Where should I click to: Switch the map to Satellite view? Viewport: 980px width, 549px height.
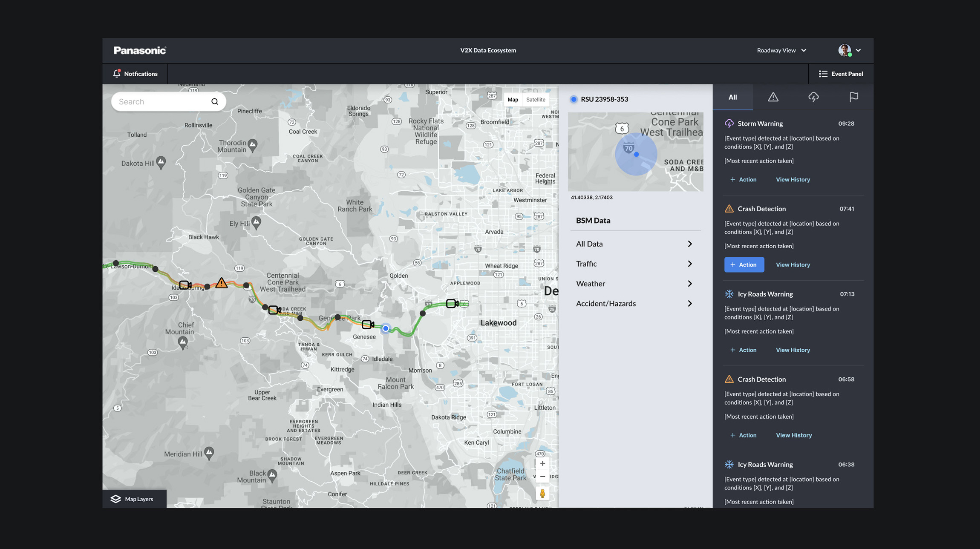click(536, 100)
